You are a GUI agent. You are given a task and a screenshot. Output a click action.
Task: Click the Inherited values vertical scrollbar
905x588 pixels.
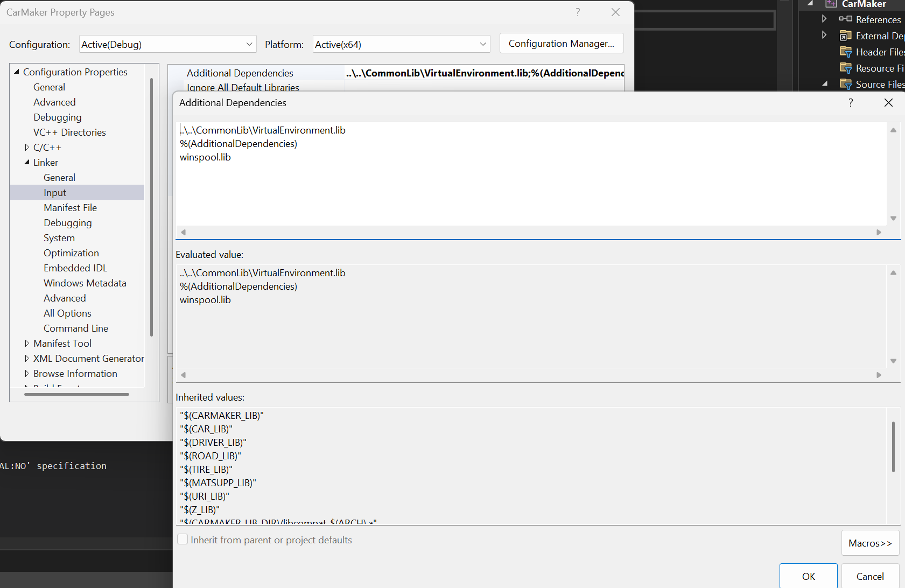click(893, 447)
